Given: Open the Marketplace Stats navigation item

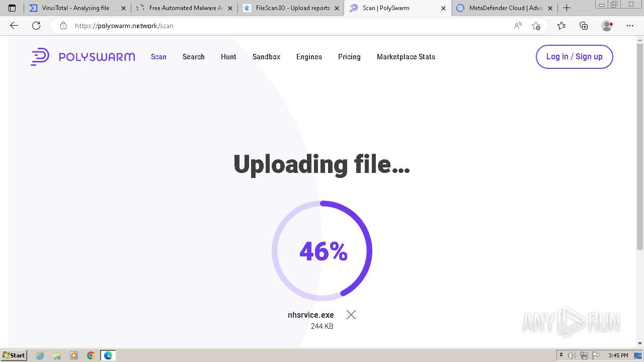Looking at the screenshot, I should pos(406,57).
